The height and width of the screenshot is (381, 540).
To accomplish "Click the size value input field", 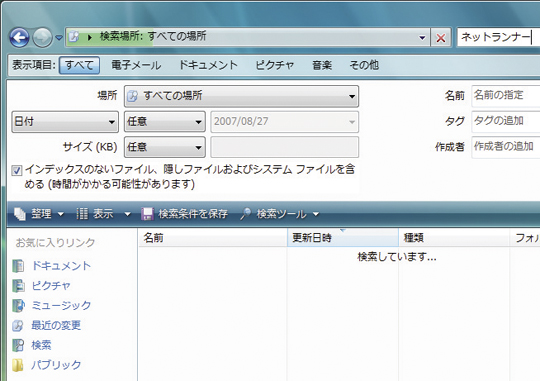I will (284, 147).
